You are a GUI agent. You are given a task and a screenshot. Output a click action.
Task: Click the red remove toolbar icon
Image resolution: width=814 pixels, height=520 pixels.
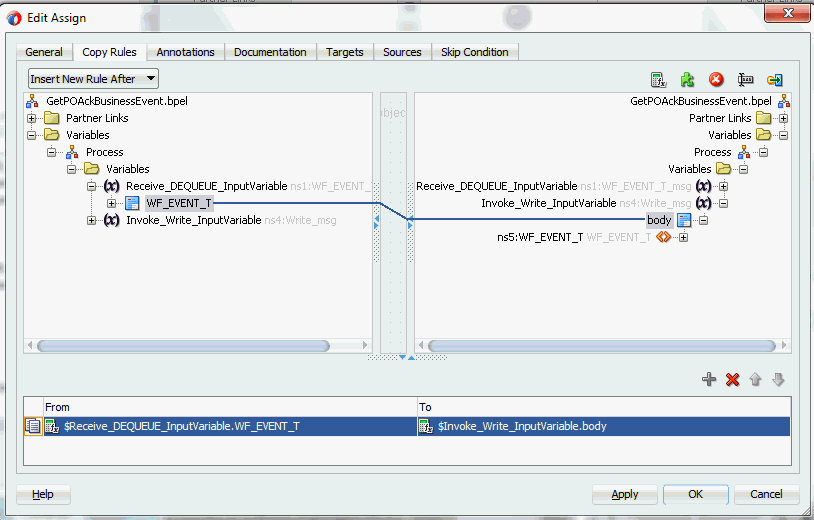(716, 80)
